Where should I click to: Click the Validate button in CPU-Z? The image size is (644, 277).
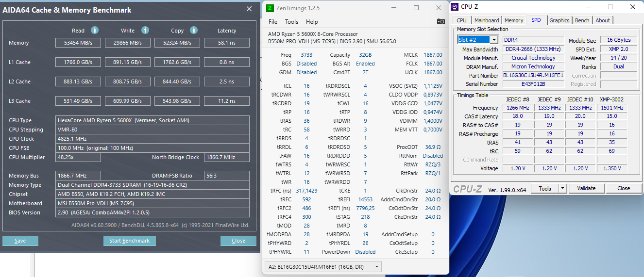coord(586,188)
